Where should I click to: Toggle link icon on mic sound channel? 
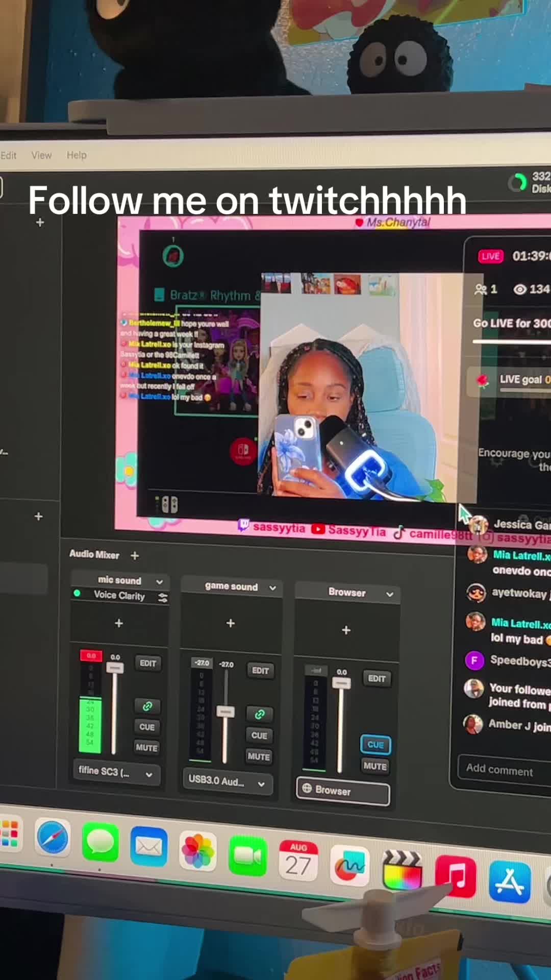pos(147,706)
